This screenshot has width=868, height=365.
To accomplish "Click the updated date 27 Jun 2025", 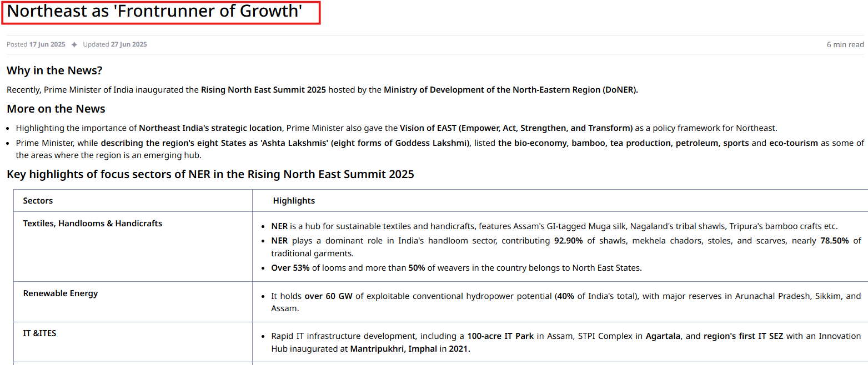I will pyautogui.click(x=129, y=44).
